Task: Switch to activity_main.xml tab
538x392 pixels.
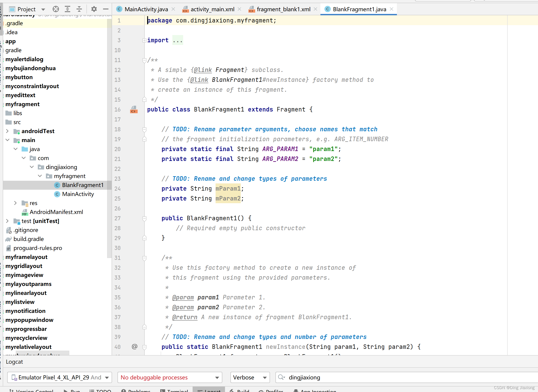Action: 212,9
